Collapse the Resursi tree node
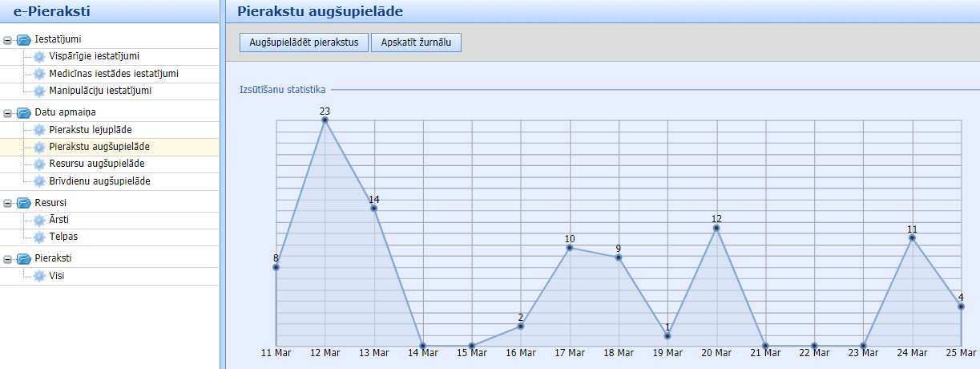980x369 pixels. 8,203
